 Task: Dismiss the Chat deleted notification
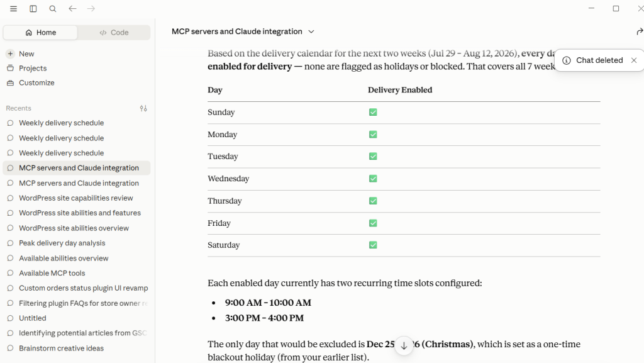(634, 60)
